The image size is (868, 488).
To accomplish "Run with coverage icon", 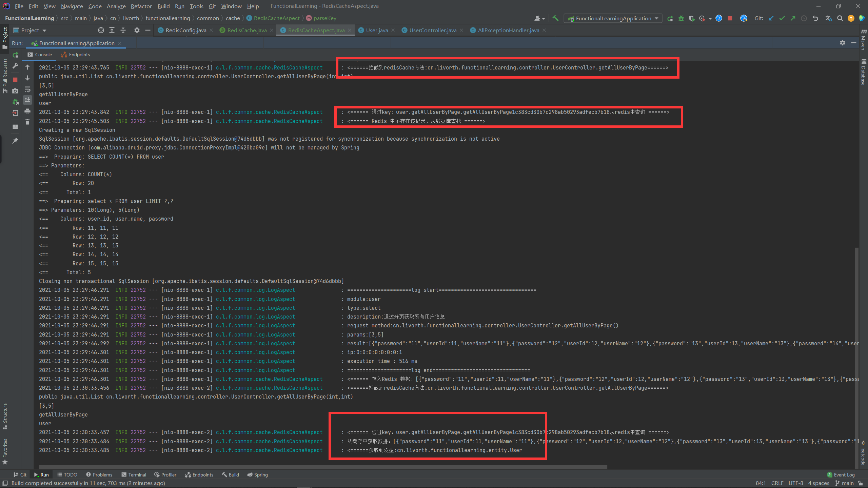I will (692, 18).
